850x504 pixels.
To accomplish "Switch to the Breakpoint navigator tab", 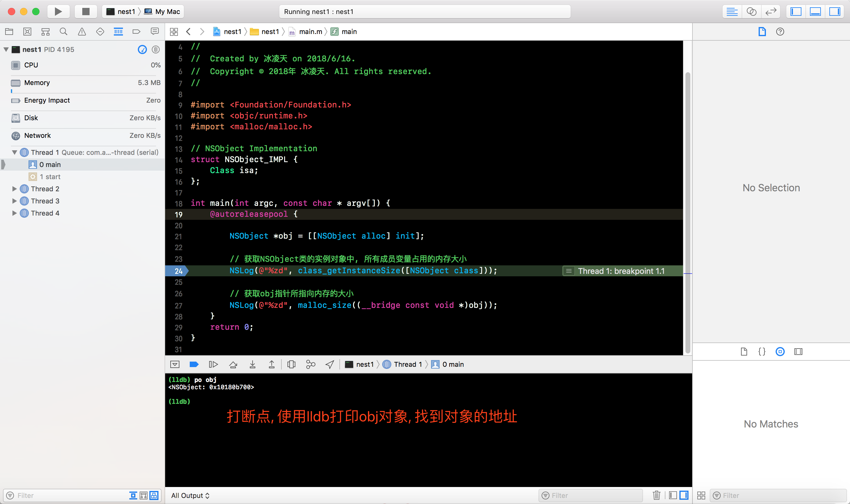I will click(x=136, y=32).
